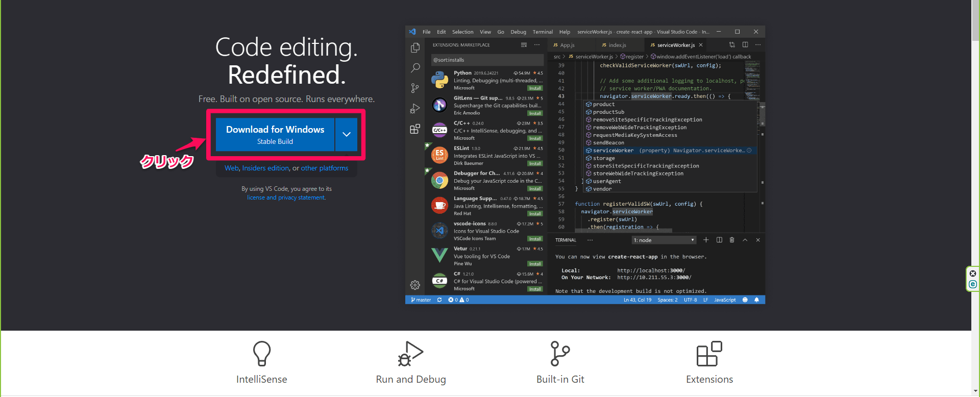Click the @sort:installs extension search field
The width and height of the screenshot is (980, 397).
(x=486, y=60)
